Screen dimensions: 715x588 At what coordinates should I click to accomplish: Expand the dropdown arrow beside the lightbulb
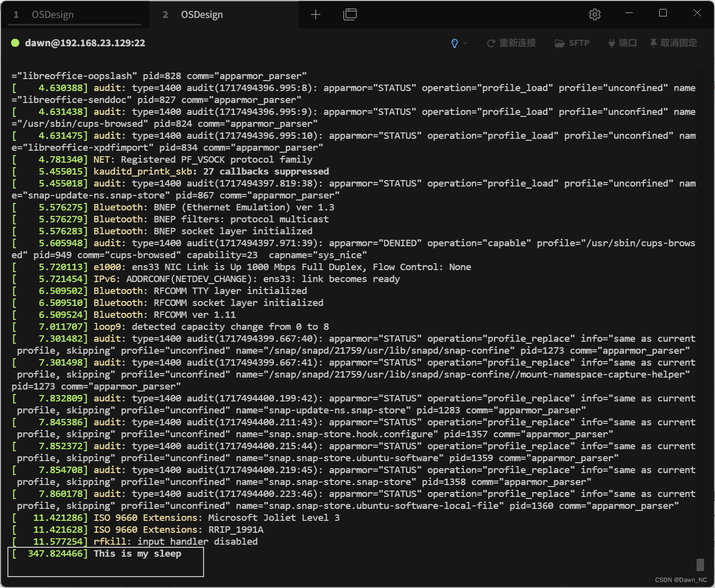[x=465, y=43]
